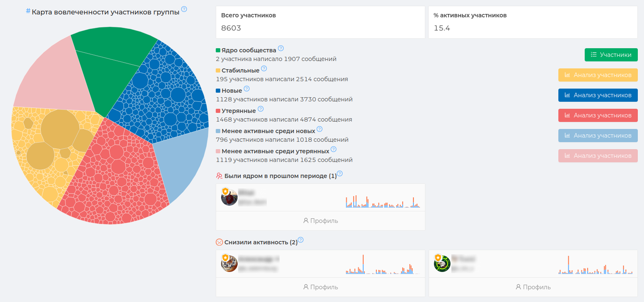Image resolution: width=644 pixels, height=302 pixels.
Task: Click help icon beside Утерянные
Action: pyautogui.click(x=261, y=109)
